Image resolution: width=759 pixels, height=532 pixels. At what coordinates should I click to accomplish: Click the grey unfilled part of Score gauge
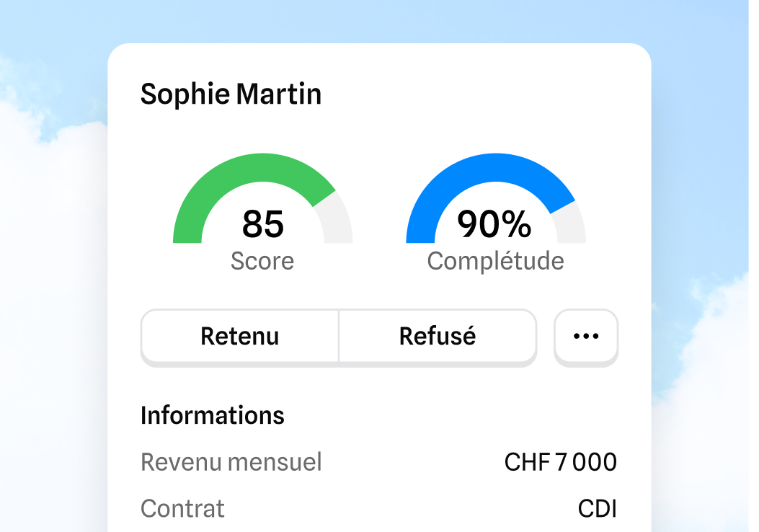coord(337,221)
